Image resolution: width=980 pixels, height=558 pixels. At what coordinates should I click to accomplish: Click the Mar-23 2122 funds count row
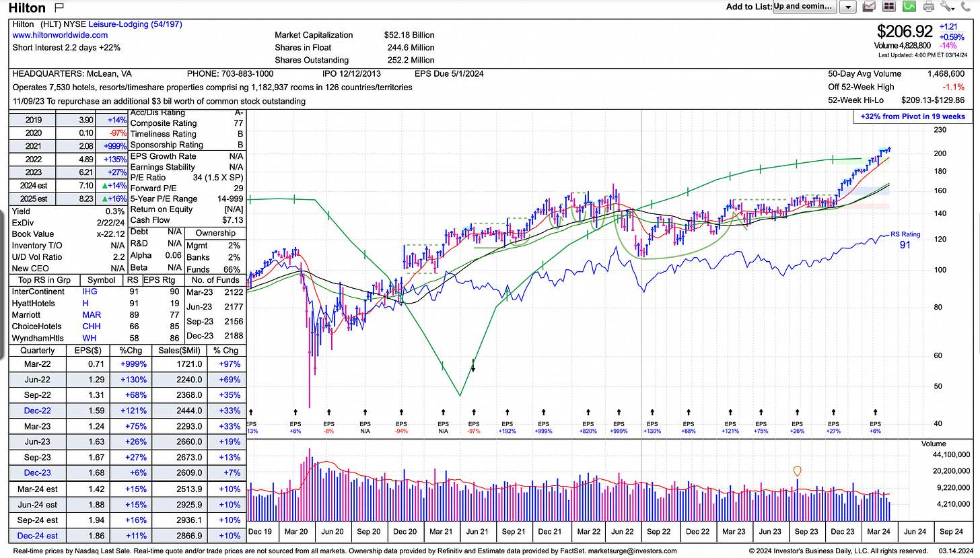pyautogui.click(x=215, y=291)
